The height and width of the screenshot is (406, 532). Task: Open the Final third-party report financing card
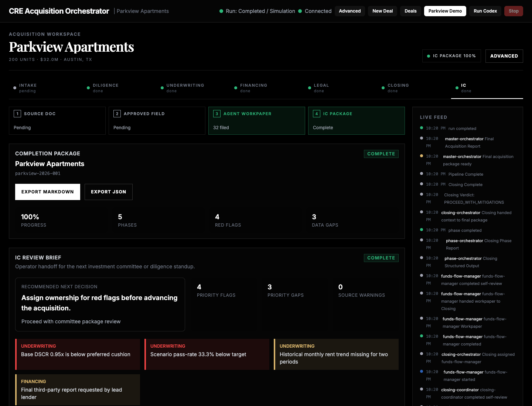[x=78, y=390]
